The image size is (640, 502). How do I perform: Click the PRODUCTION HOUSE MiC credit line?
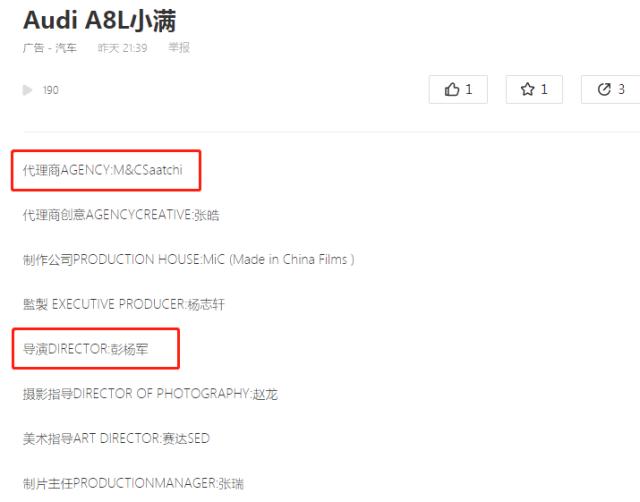pos(189,260)
